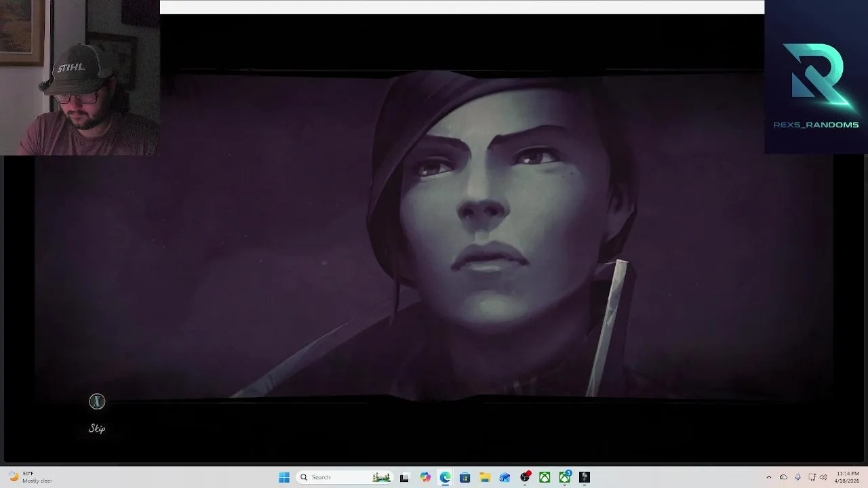Open Microsoft Store from the taskbar
The height and width of the screenshot is (488, 868).
[x=465, y=477]
